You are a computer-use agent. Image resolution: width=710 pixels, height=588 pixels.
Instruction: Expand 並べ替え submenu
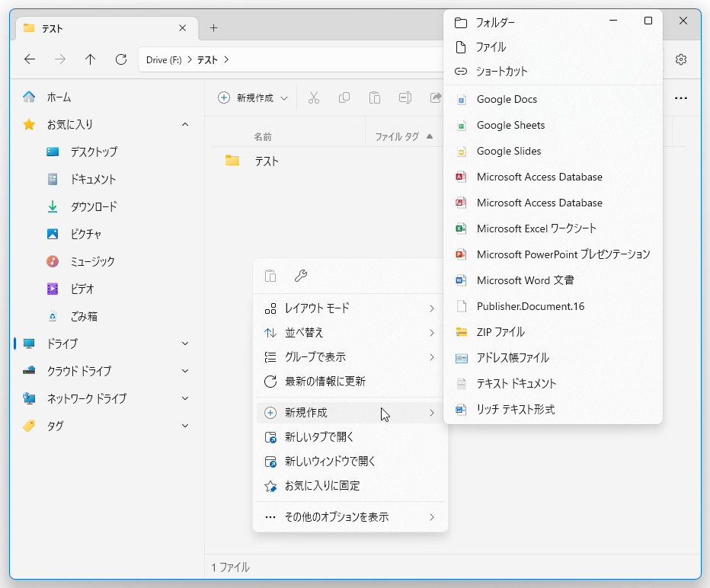click(350, 333)
